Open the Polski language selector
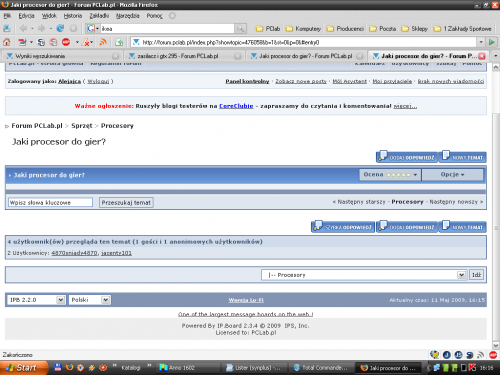This screenshot has width=500, height=375. point(89,300)
